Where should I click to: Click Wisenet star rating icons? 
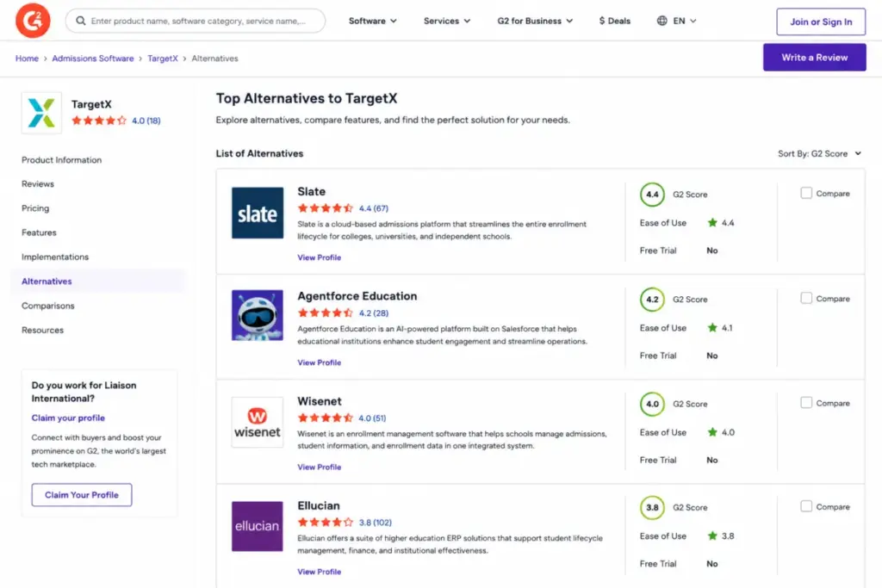pyautogui.click(x=325, y=418)
